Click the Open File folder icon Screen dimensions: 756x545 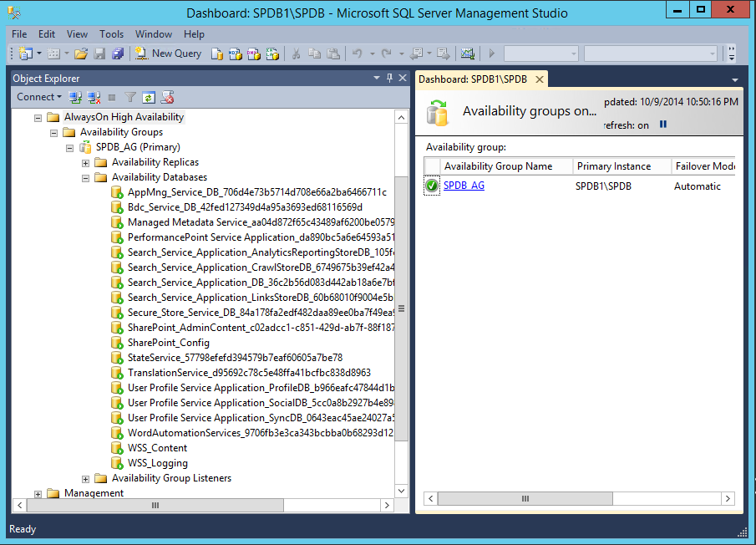coord(81,53)
